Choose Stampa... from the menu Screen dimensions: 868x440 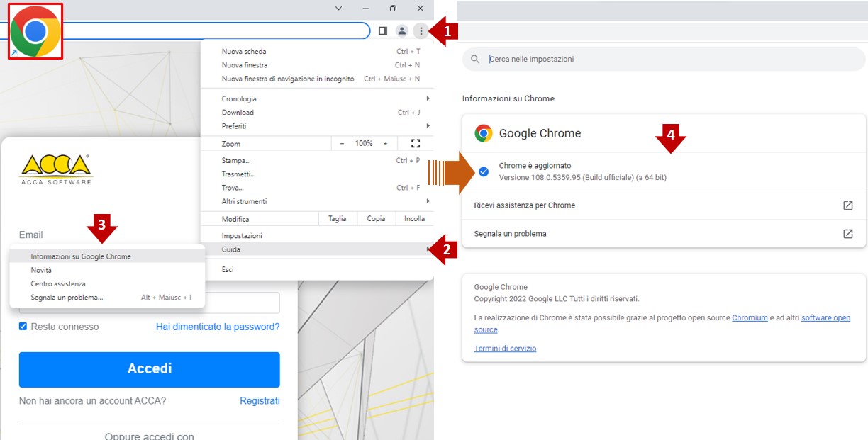pos(236,161)
